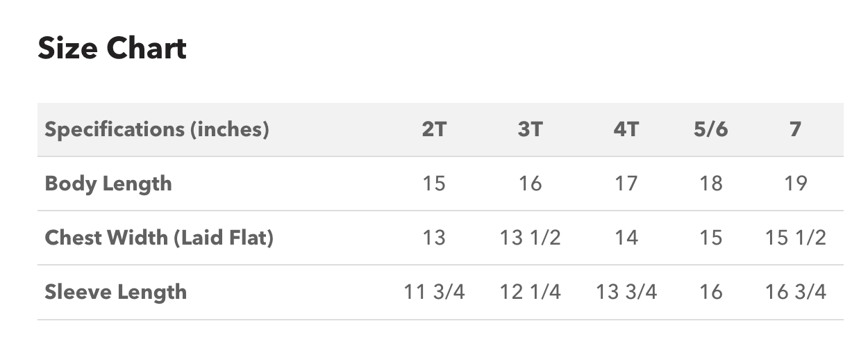Viewport: 868px width, 360px height.
Task: Select the body length value 19
Action: pos(796,183)
